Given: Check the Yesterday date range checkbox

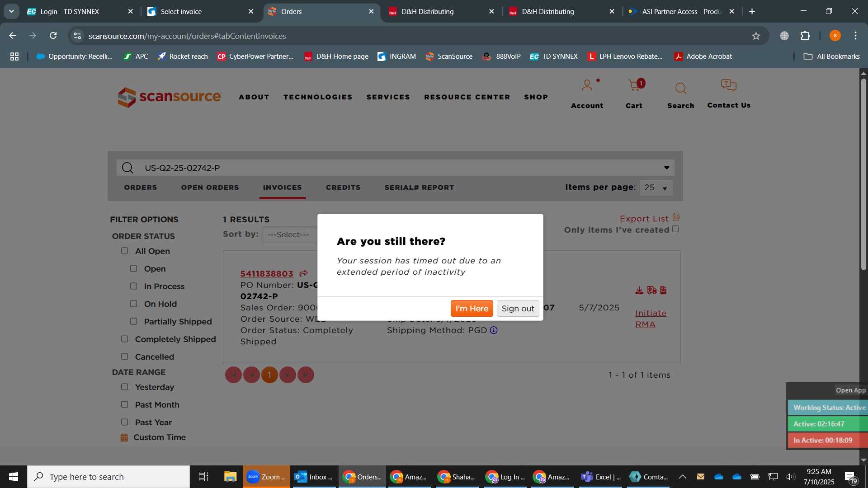Looking at the screenshot, I should (125, 387).
